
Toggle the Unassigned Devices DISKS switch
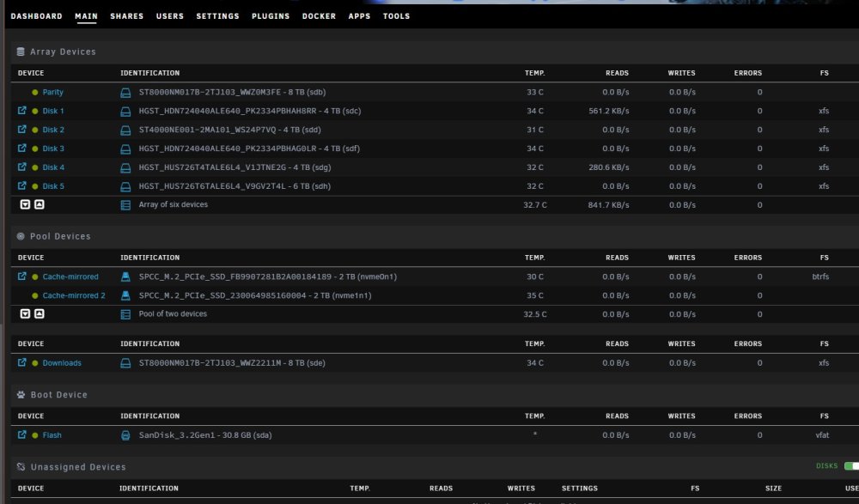[x=851, y=465]
